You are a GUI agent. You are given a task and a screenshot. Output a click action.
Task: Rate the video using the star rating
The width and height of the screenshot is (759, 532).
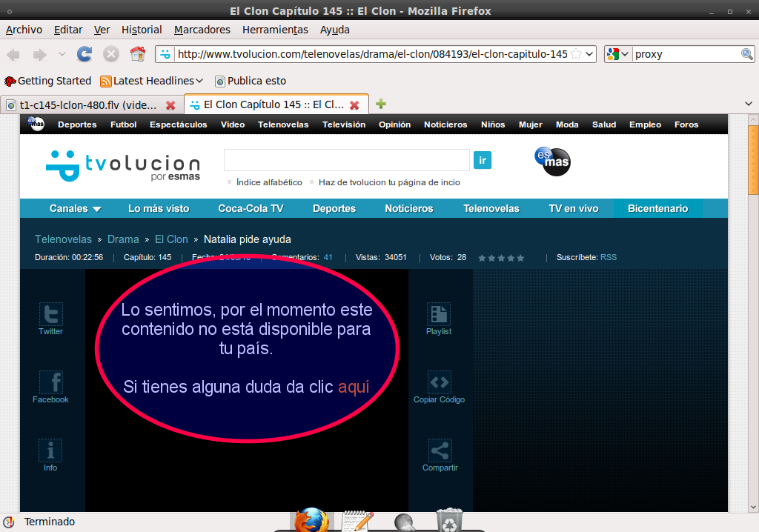[501, 258]
